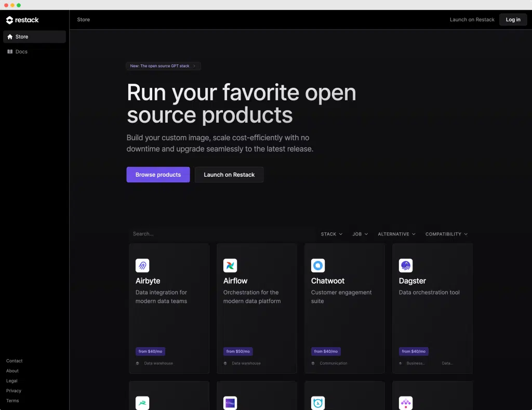The width and height of the screenshot is (532, 410).
Task: Click Launch on Restack in the top bar
Action: point(472,20)
